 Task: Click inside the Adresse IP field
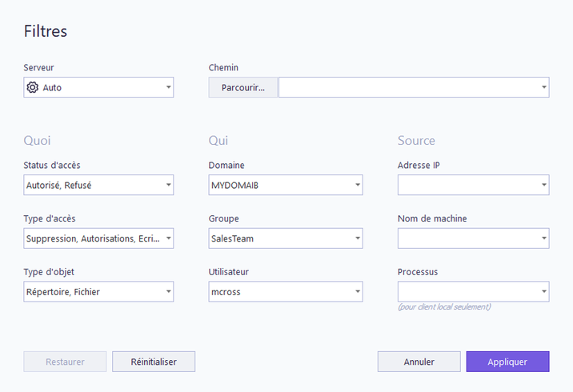click(469, 185)
